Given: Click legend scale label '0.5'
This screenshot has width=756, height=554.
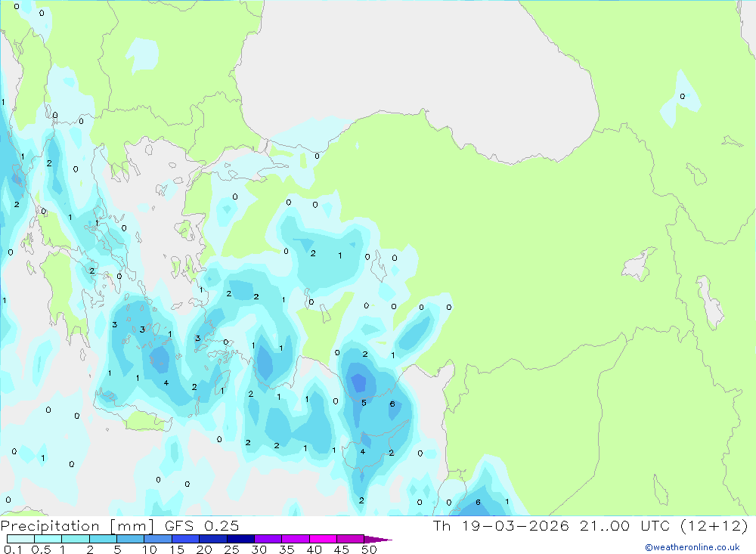Looking at the screenshot, I should coord(41,549).
